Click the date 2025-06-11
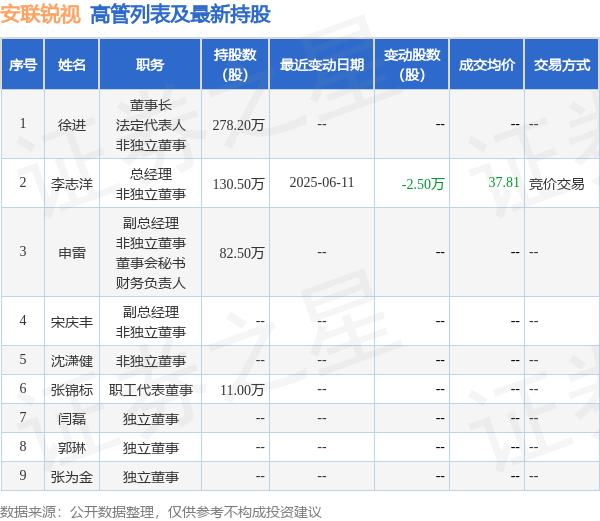The width and height of the screenshot is (600, 521). (321, 182)
